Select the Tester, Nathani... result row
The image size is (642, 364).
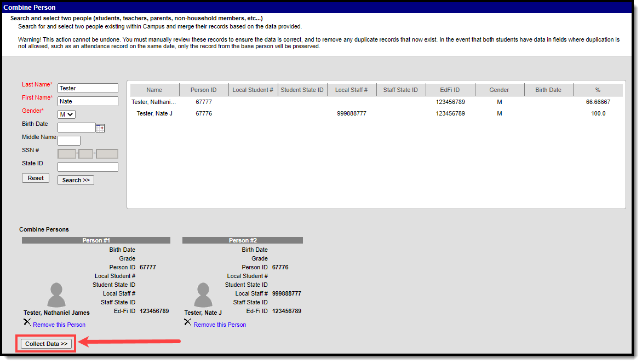376,102
